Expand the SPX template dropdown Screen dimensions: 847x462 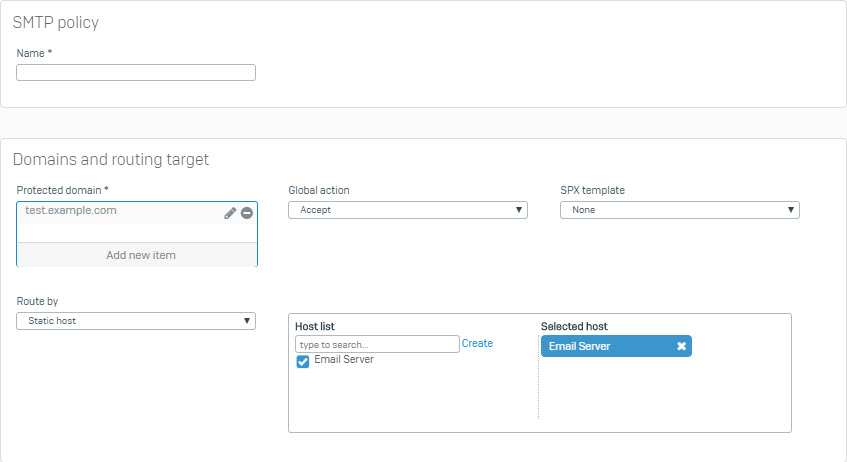680,210
